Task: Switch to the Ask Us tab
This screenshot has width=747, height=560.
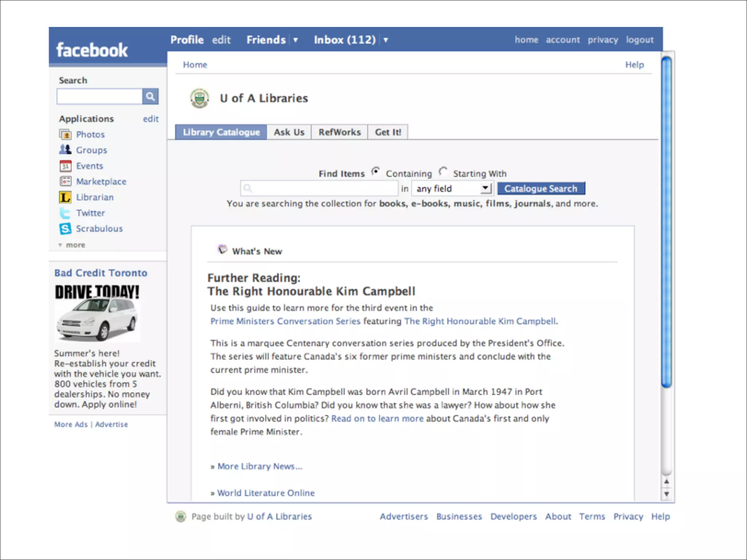Action: [x=289, y=132]
